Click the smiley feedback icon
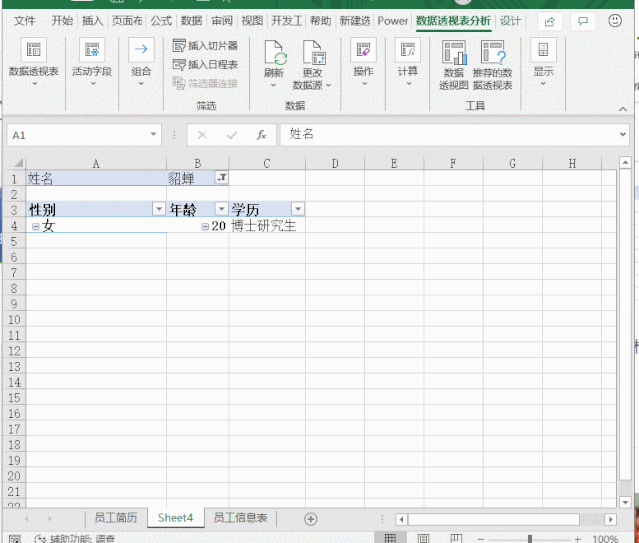 coord(615,20)
